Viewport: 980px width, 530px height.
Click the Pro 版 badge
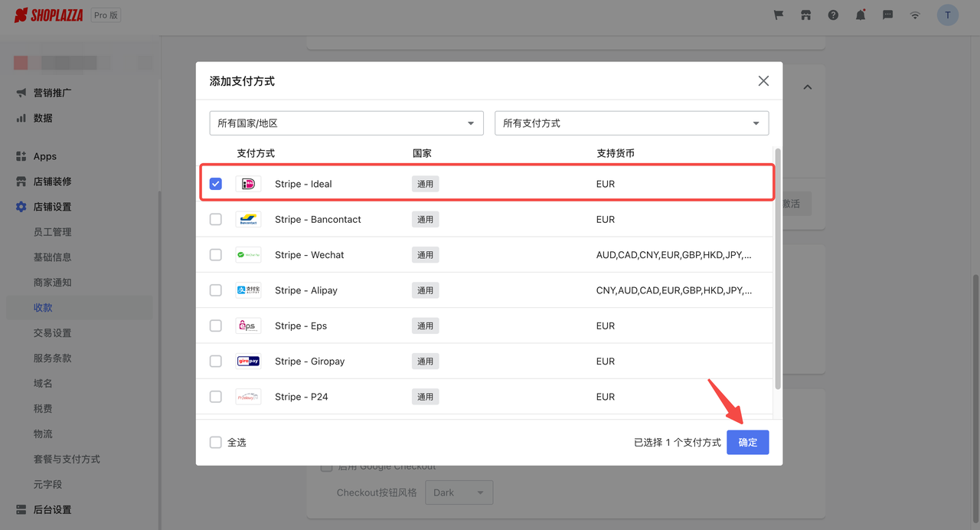pyautogui.click(x=106, y=15)
